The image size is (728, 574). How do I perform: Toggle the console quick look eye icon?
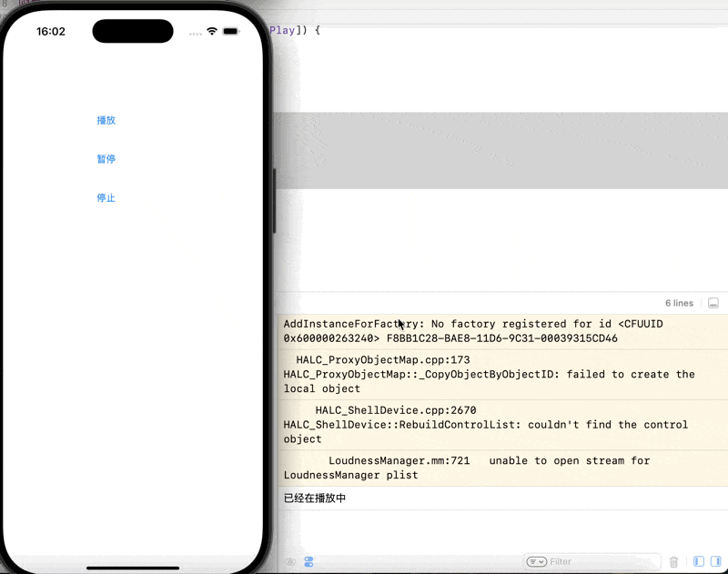(x=290, y=562)
